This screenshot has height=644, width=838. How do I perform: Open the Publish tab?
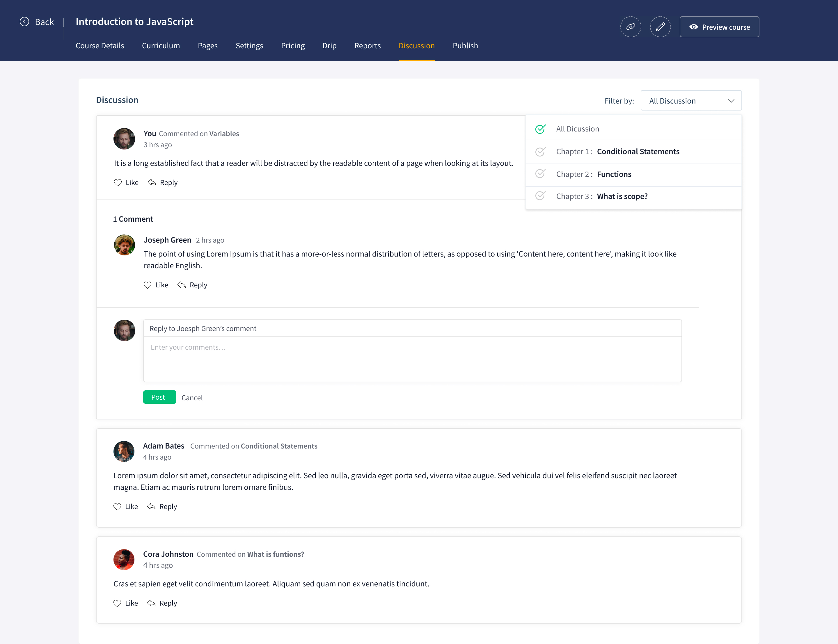(x=465, y=46)
